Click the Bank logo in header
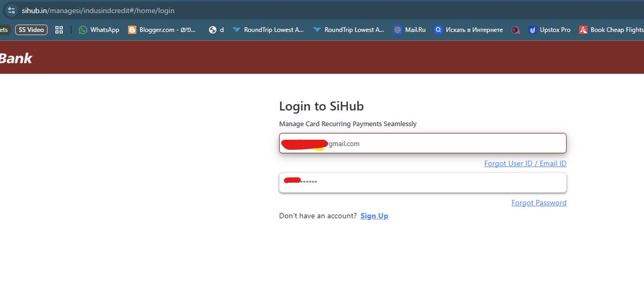This screenshot has height=301, width=644. [x=16, y=58]
